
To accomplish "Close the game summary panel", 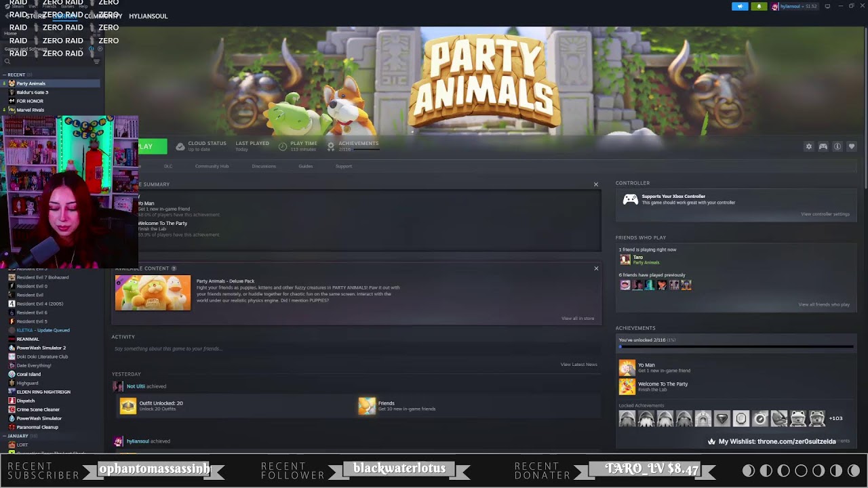I will point(596,184).
